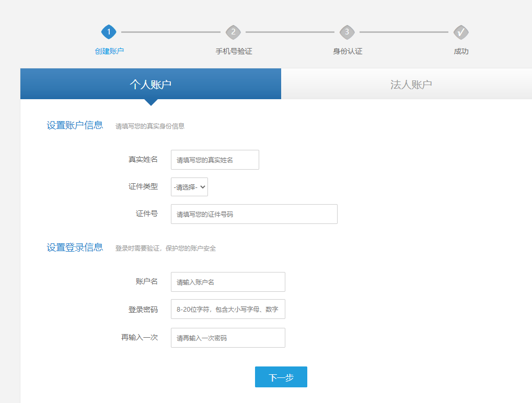The height and width of the screenshot is (403, 532).
Task: Switch to the 个人账户 tab
Action: click(x=151, y=84)
